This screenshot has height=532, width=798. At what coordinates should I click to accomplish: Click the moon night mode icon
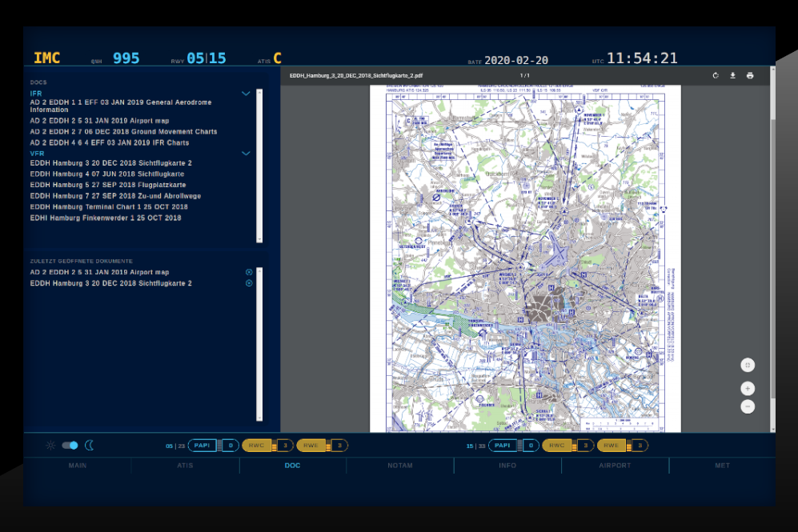(x=90, y=446)
